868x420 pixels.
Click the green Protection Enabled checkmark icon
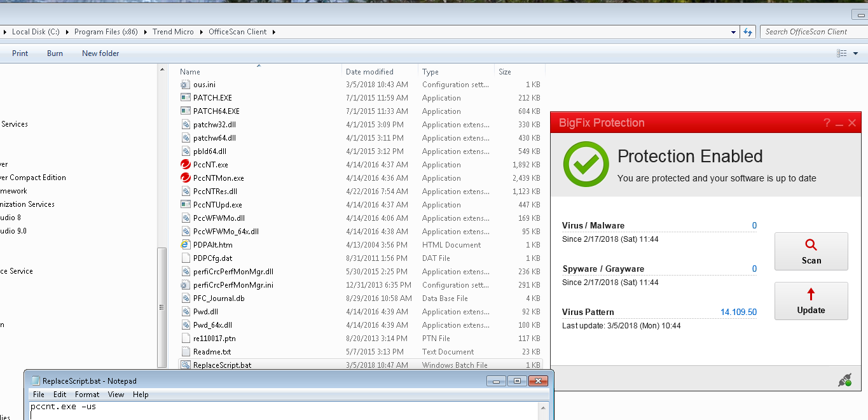(586, 165)
